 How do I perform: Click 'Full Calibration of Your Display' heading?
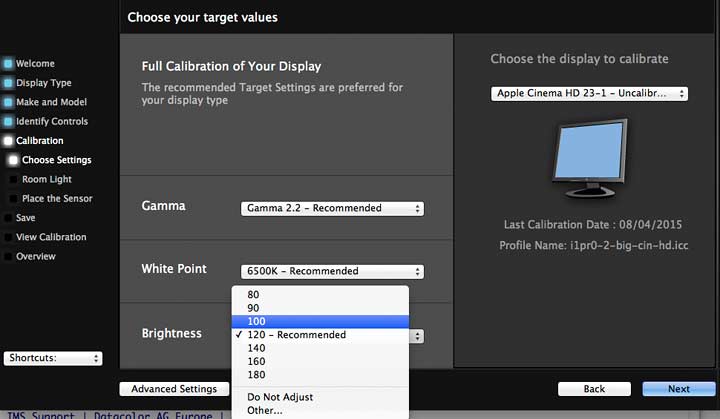click(x=231, y=66)
